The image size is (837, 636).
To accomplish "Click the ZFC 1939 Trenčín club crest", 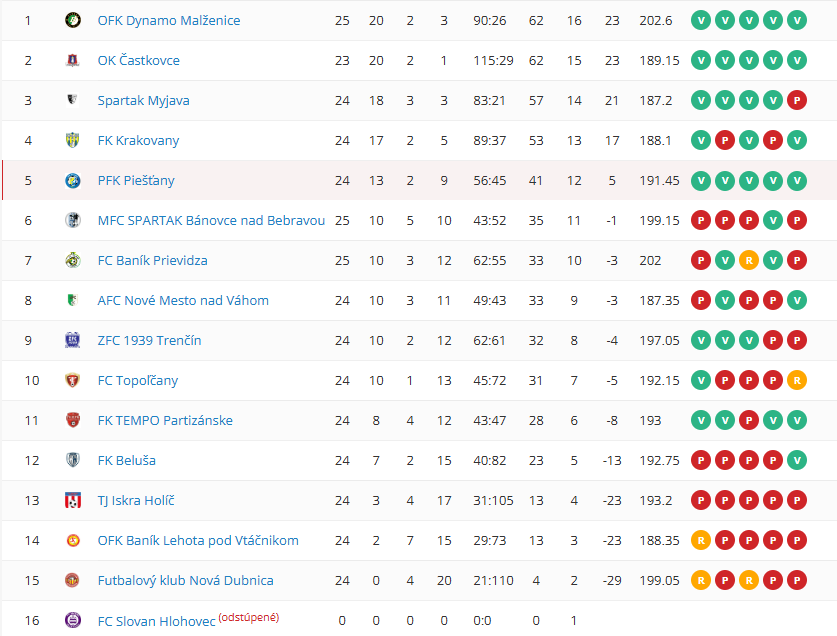I will tap(73, 340).
